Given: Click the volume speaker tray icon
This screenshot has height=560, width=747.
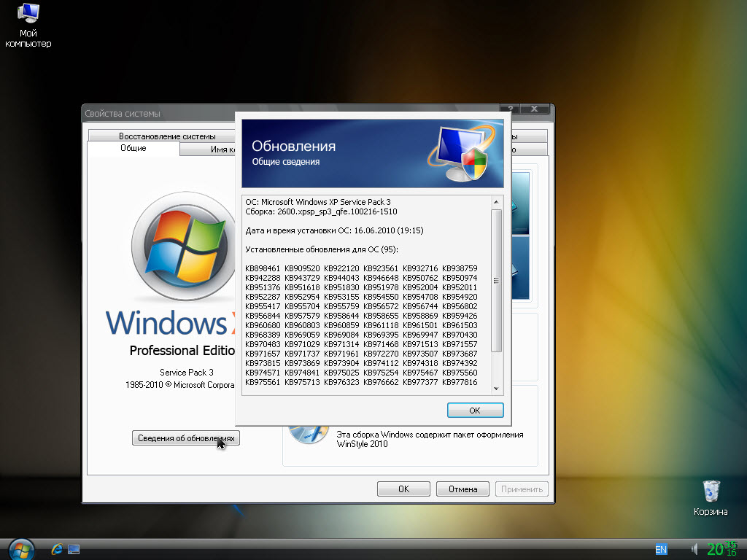Looking at the screenshot, I should click(x=694, y=550).
